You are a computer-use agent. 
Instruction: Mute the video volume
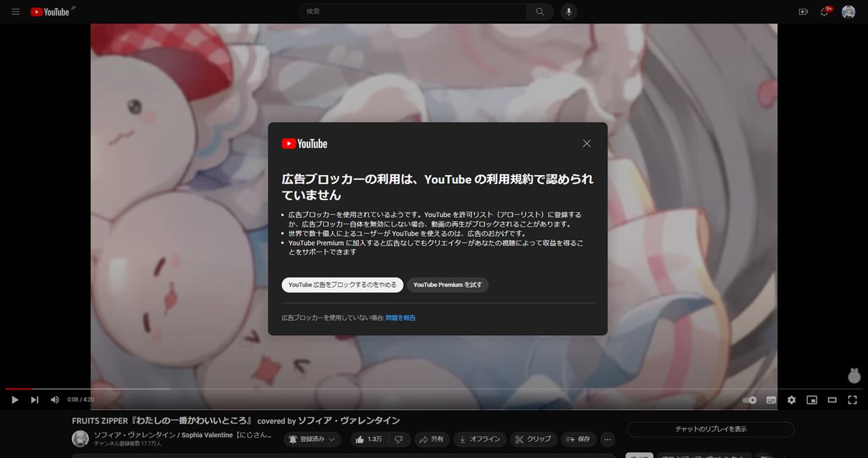55,400
